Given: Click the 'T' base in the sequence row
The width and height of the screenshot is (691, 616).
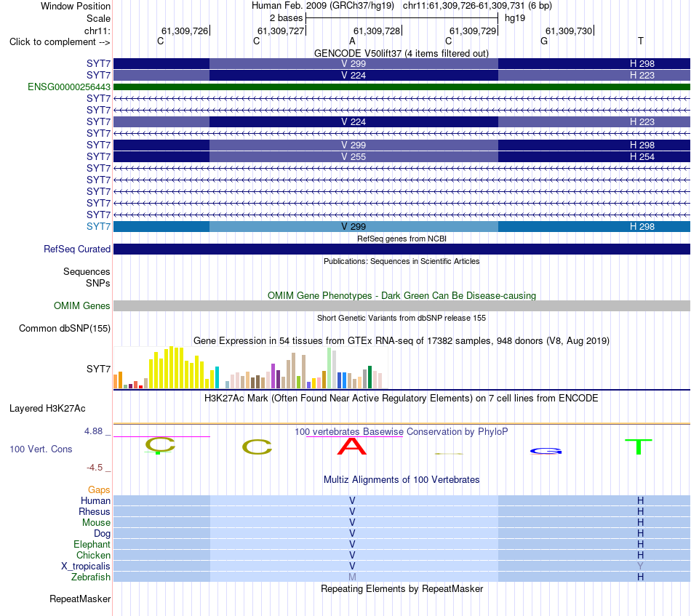Looking at the screenshot, I should click(x=640, y=41).
